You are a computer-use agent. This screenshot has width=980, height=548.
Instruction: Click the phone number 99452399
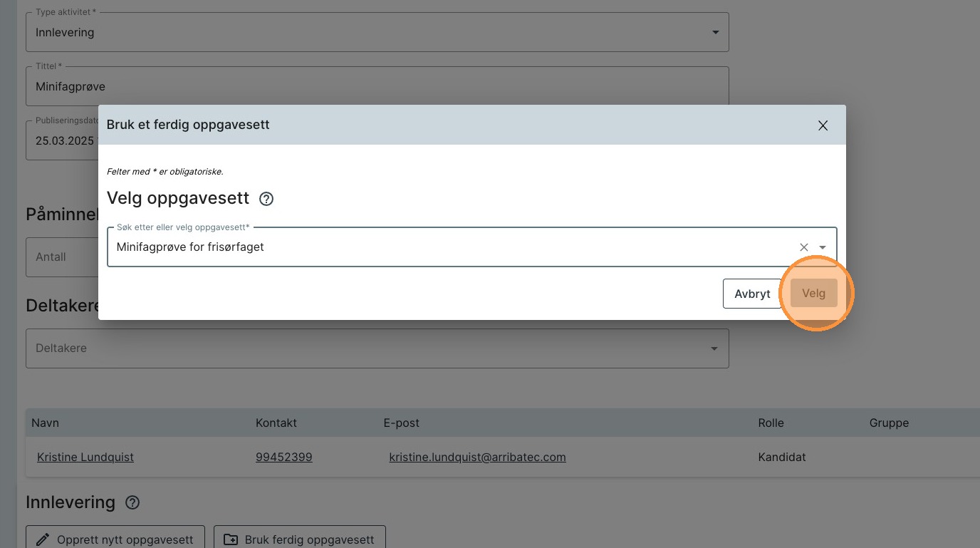(x=283, y=457)
